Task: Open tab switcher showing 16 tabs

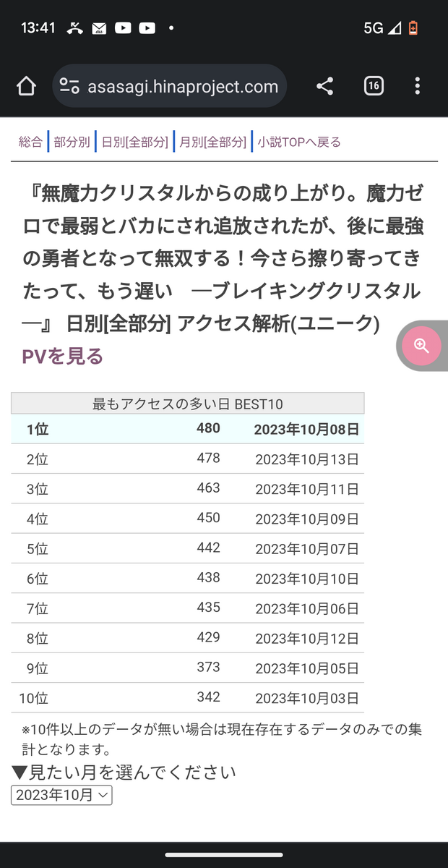Action: (x=373, y=87)
